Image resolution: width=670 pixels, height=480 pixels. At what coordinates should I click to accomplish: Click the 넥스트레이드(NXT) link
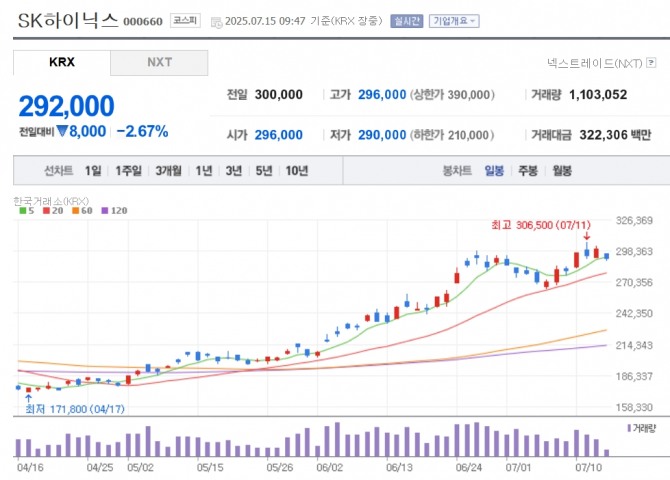tap(595, 63)
